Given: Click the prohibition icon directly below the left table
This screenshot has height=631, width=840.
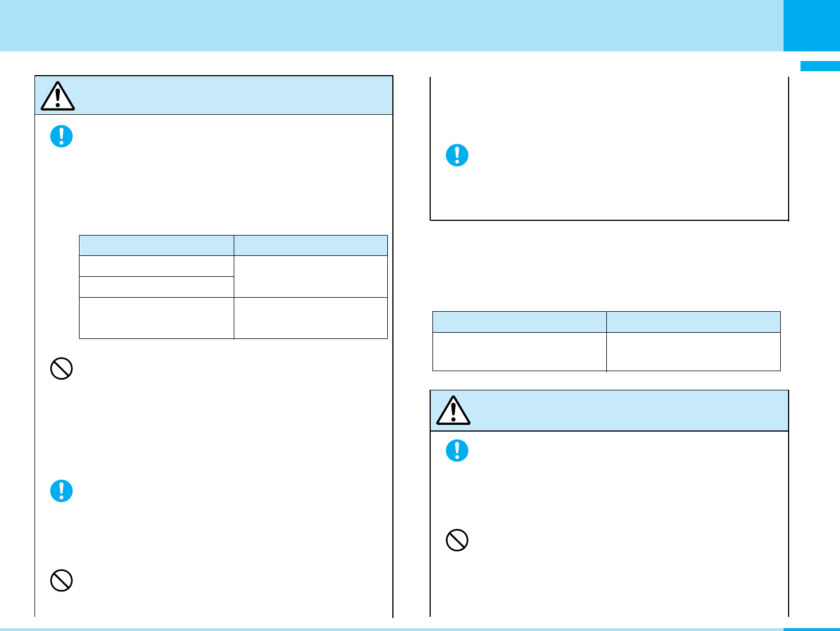Looking at the screenshot, I should (x=62, y=369).
